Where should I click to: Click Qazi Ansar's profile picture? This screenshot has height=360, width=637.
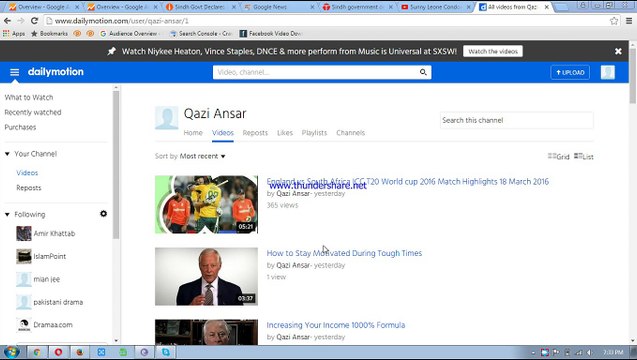tap(167, 118)
